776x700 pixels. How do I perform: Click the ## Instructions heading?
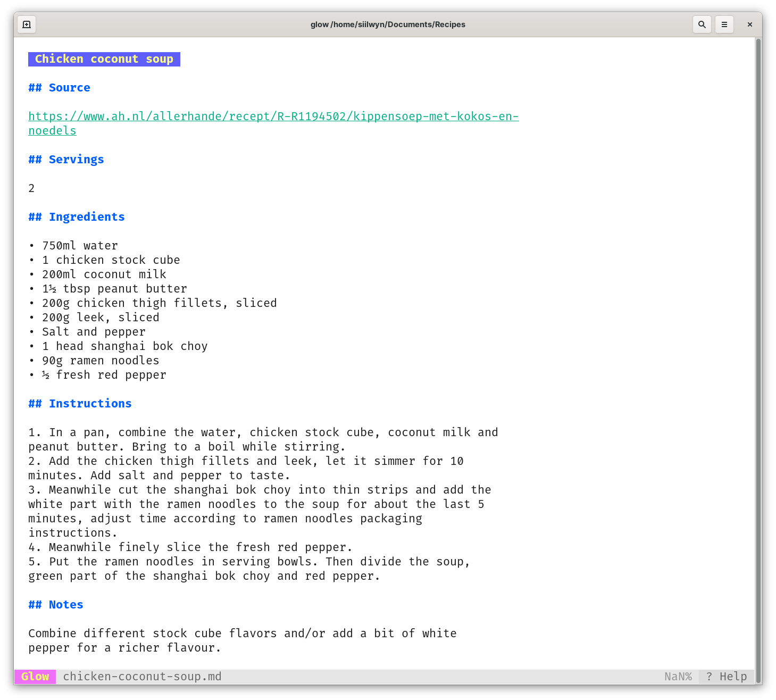[x=80, y=404]
